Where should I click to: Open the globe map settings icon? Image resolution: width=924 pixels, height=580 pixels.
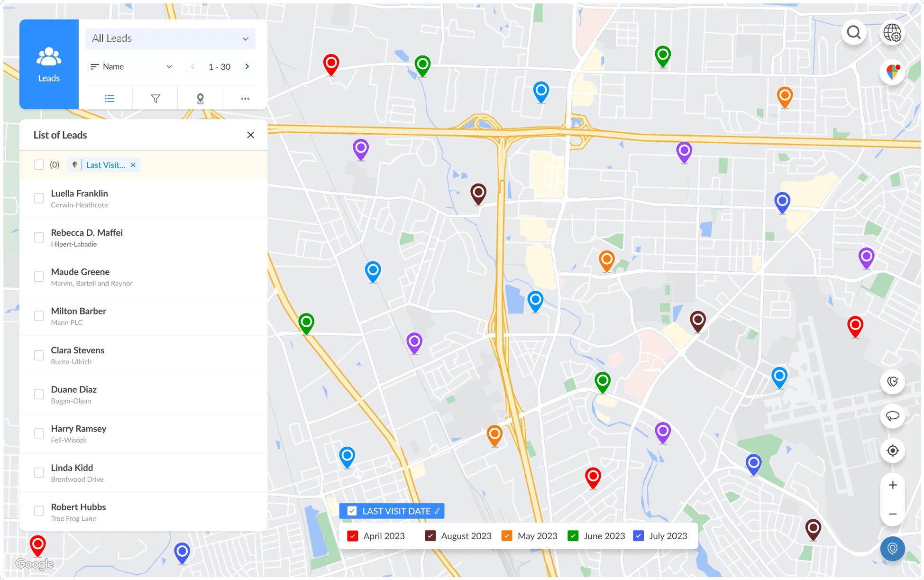tap(892, 33)
